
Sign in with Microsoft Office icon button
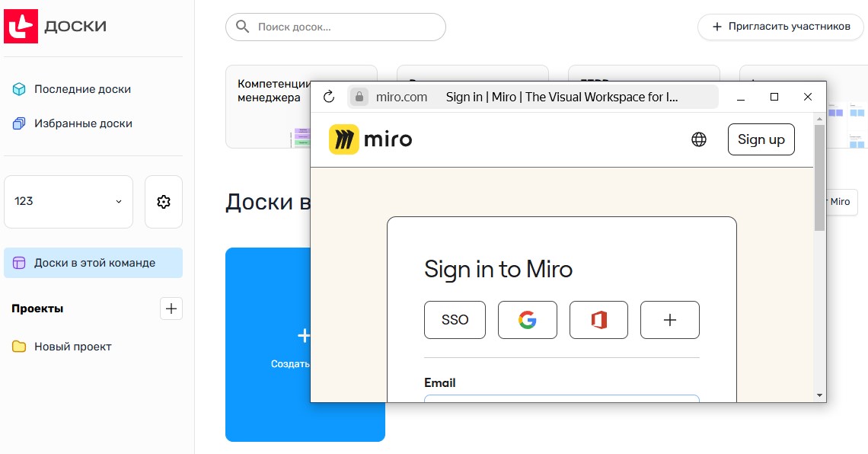(x=599, y=319)
